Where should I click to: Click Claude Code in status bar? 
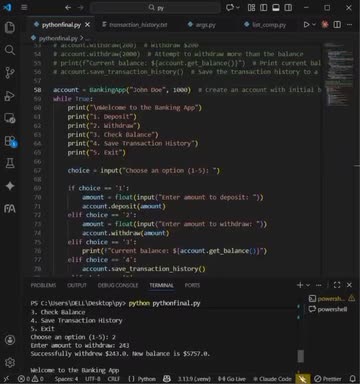[273, 379]
